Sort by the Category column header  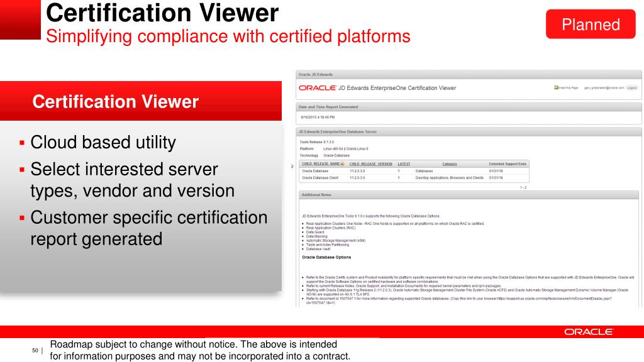click(450, 164)
